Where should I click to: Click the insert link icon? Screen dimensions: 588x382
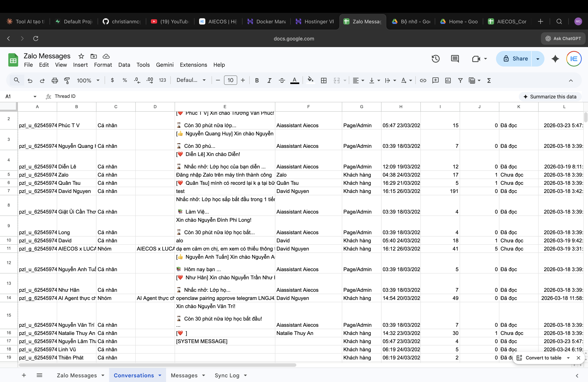click(x=423, y=80)
